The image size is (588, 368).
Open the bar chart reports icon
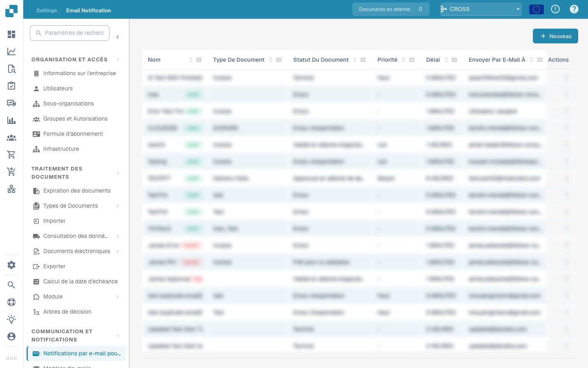(11, 120)
